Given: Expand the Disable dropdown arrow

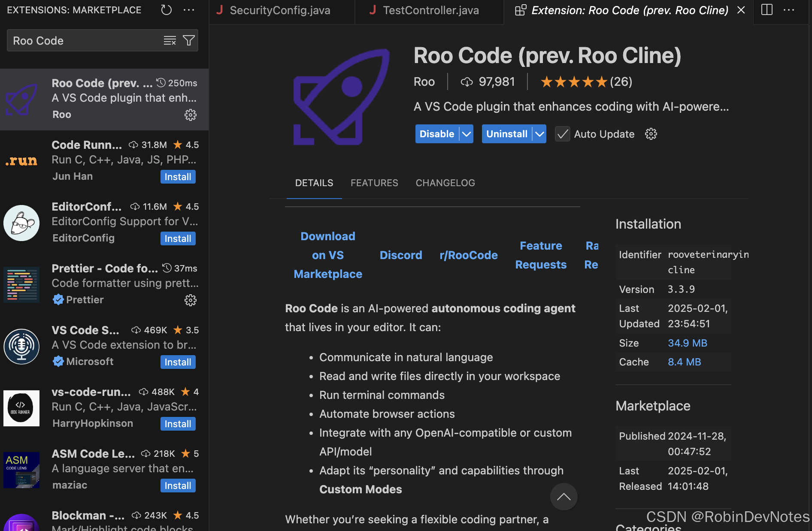Looking at the screenshot, I should (466, 134).
